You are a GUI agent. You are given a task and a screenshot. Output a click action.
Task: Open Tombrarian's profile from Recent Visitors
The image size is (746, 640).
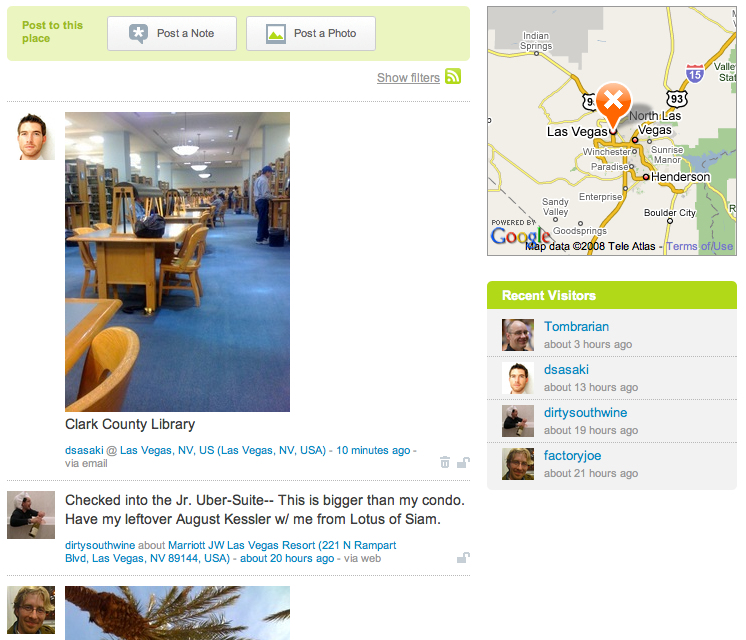coord(576,326)
